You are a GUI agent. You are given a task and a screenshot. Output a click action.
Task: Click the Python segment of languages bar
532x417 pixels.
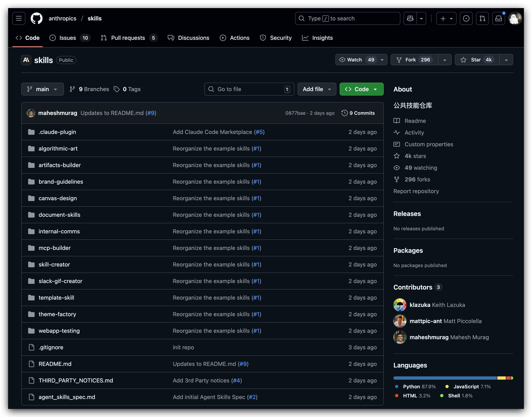[x=445, y=378]
